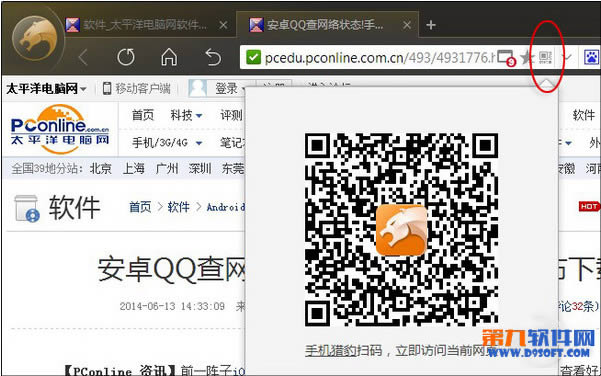601x376 pixels.
Task: Open the 软件 item in the navigation bar
Action: tap(584, 115)
